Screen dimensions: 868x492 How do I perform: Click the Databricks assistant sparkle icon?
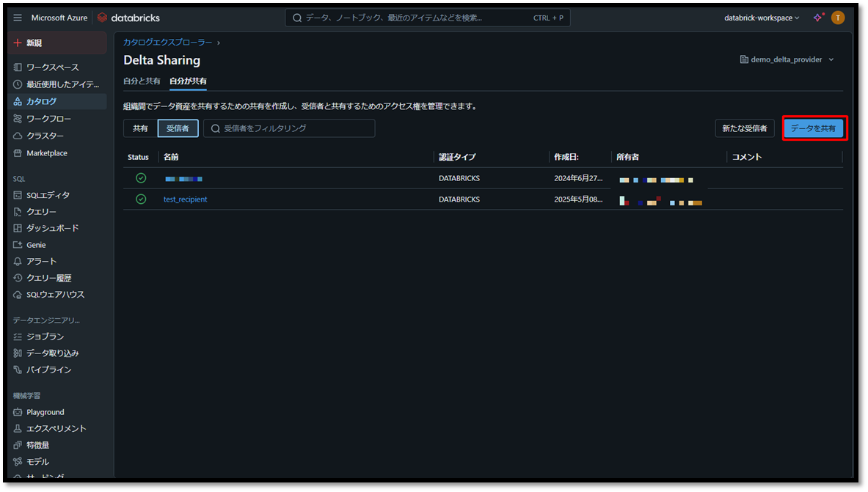point(818,18)
